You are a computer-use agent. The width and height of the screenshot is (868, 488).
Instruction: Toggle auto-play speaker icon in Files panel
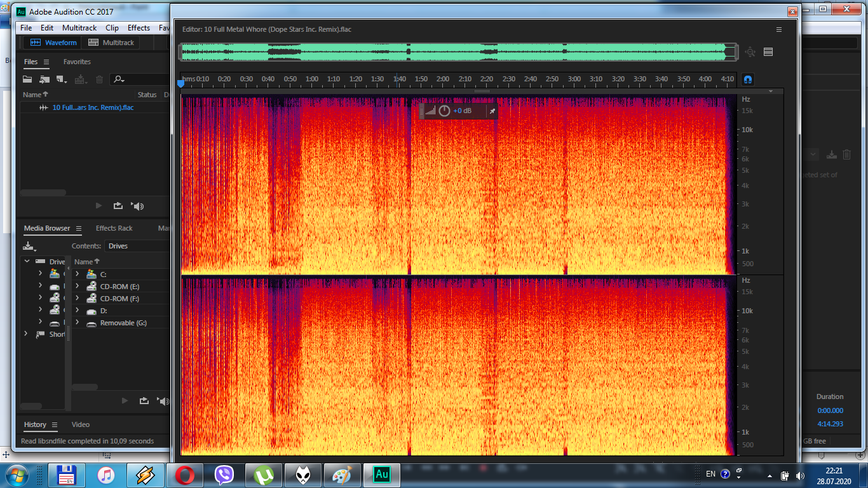138,206
